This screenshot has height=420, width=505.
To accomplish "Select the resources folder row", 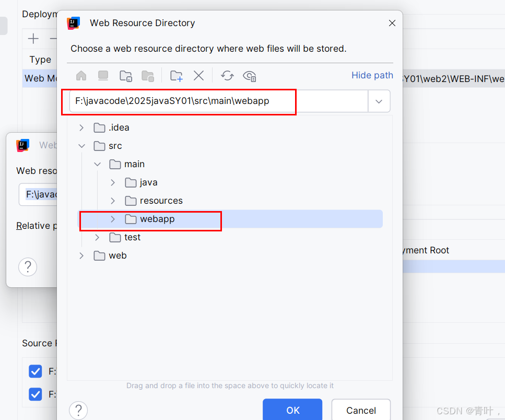I will coord(230,201).
